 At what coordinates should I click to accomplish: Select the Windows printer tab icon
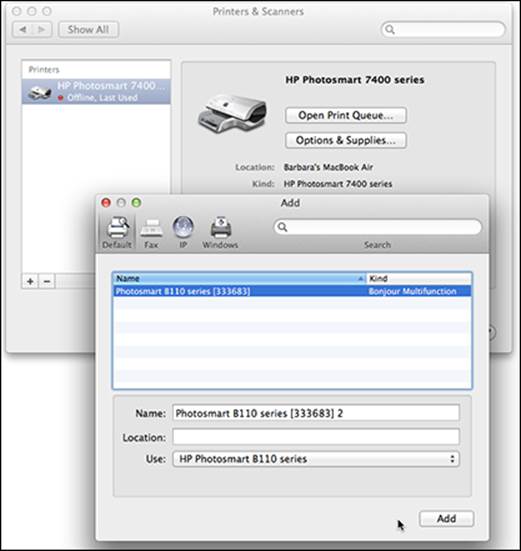click(x=220, y=232)
